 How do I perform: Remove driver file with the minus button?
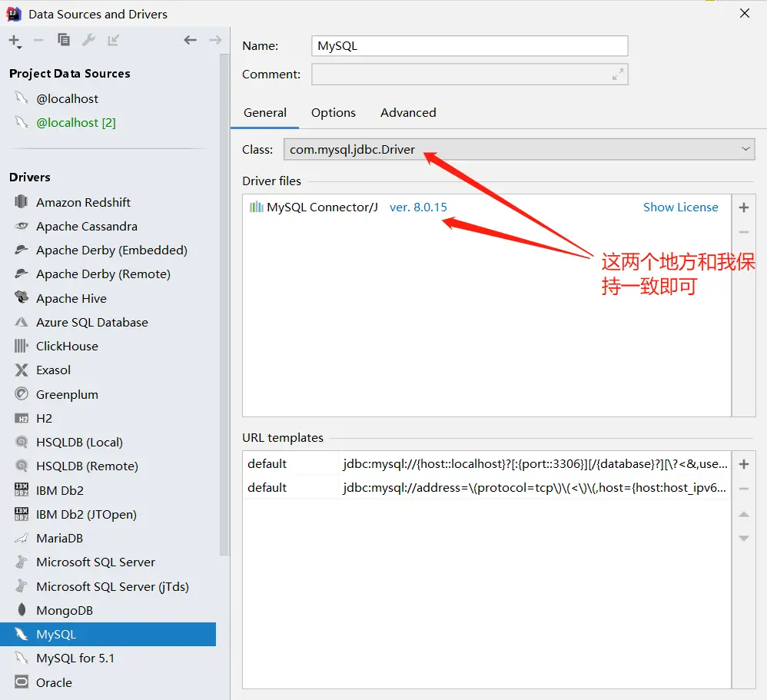(744, 232)
